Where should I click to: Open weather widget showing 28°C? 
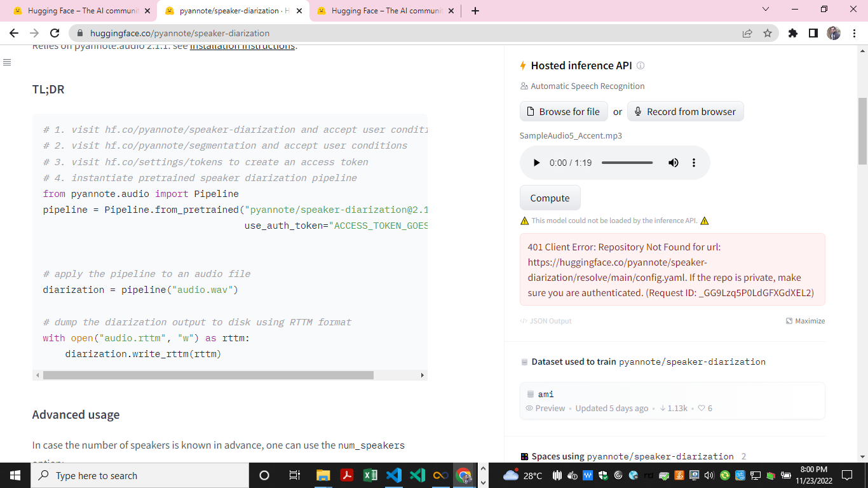tap(522, 475)
